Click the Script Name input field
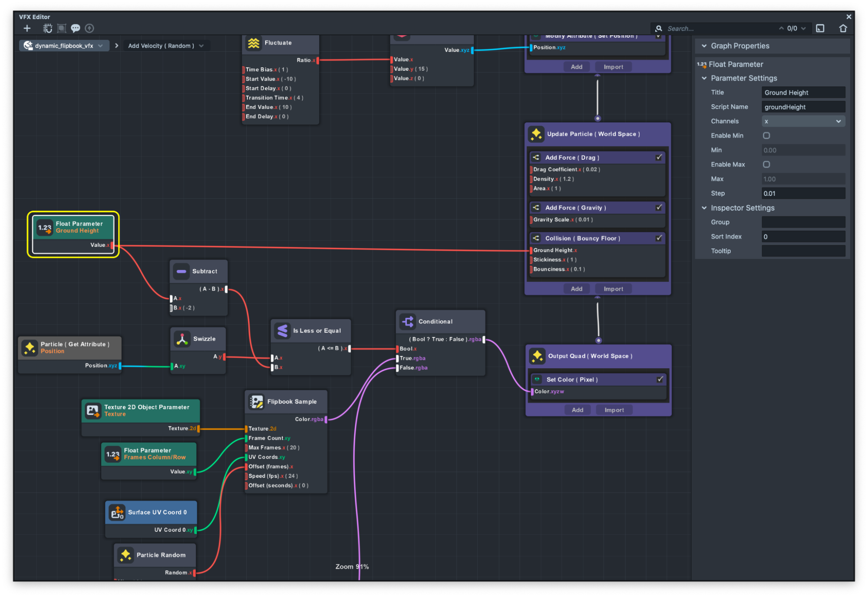Viewport: 868px width, 597px height. [x=803, y=107]
